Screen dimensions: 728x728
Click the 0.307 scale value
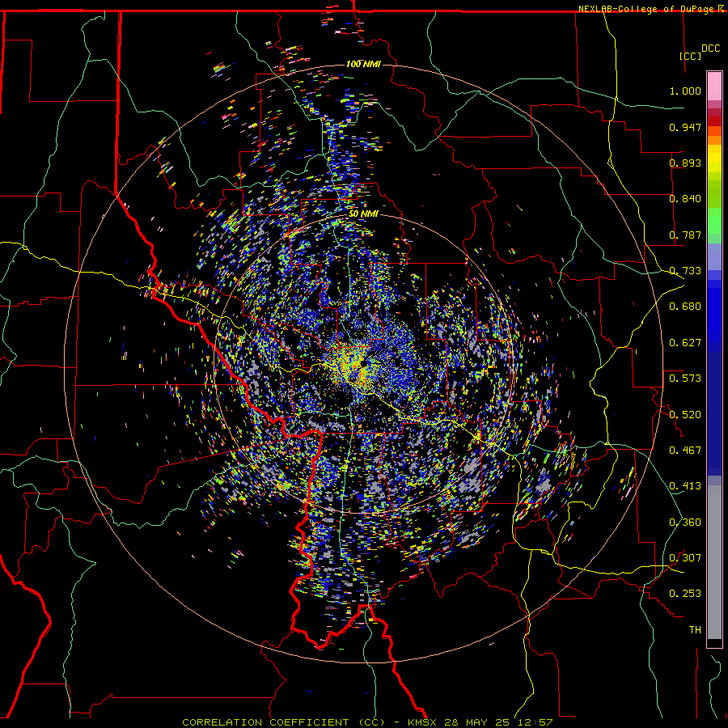pos(685,558)
